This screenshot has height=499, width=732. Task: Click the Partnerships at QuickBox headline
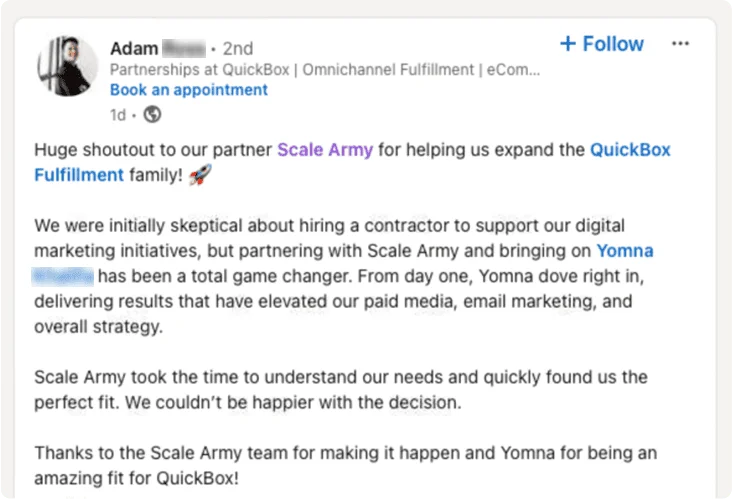pyautogui.click(x=326, y=70)
